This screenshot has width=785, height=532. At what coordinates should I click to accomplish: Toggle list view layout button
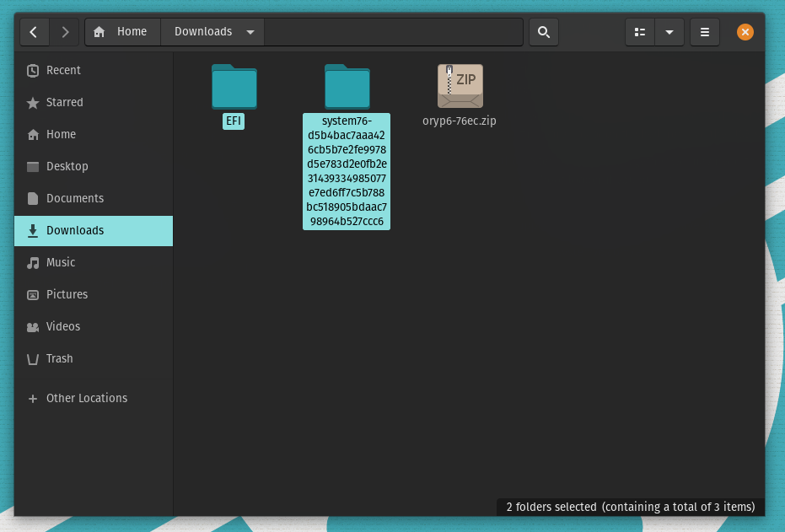(x=640, y=32)
